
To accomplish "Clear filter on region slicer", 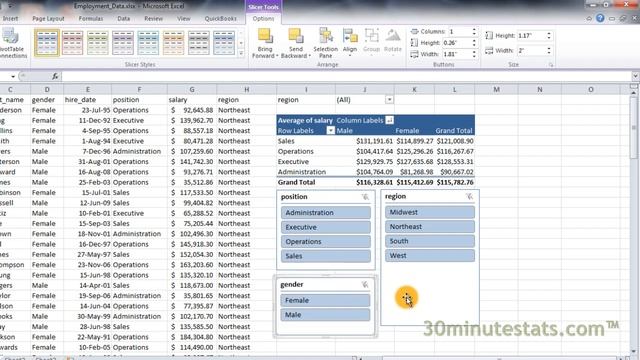I will click(469, 197).
